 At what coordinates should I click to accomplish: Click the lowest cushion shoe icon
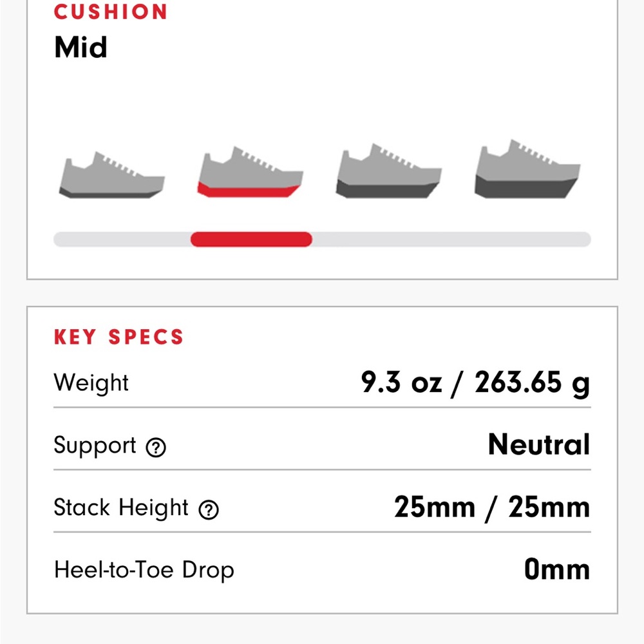[111, 175]
